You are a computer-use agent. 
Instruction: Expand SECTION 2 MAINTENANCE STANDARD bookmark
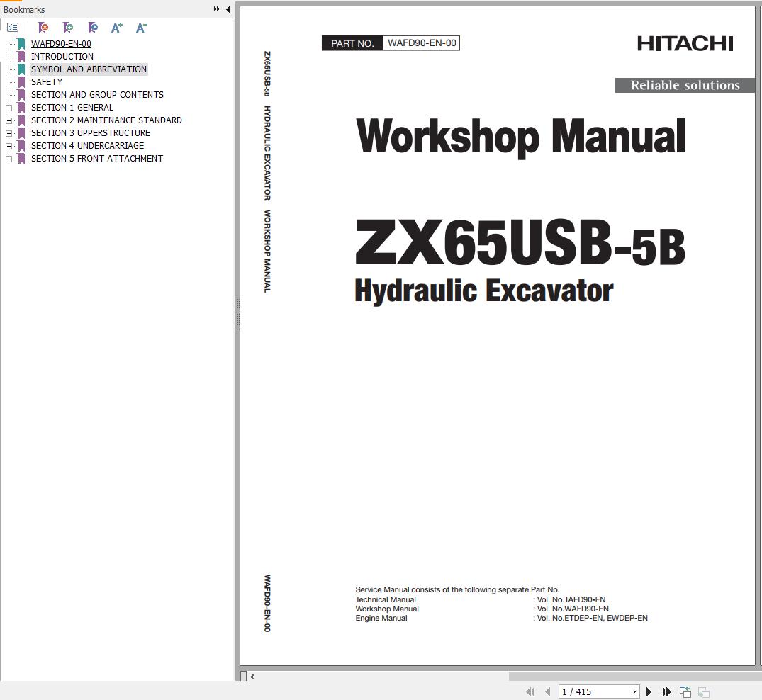9,120
